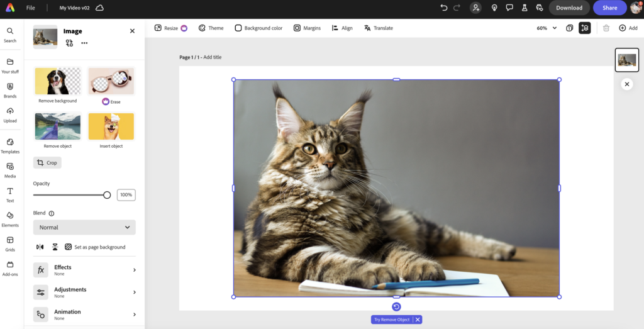644x329 pixels.
Task: Expand the Animation section
Action: (x=84, y=315)
